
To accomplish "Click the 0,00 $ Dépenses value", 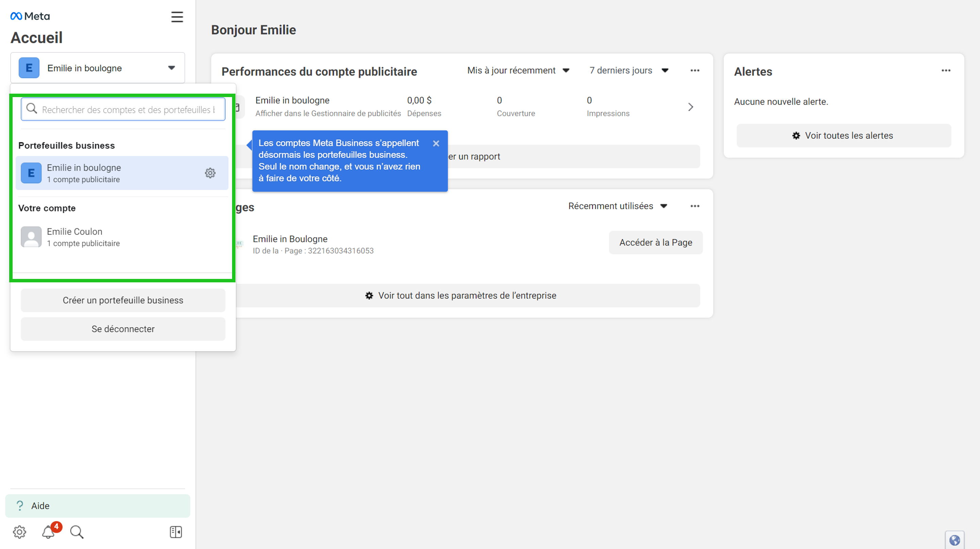I will pyautogui.click(x=419, y=100).
